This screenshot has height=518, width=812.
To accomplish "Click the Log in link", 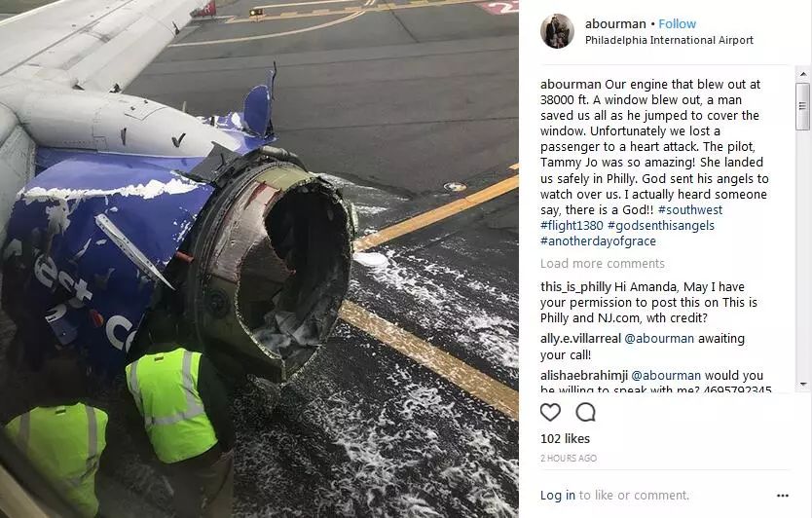I will 558,496.
